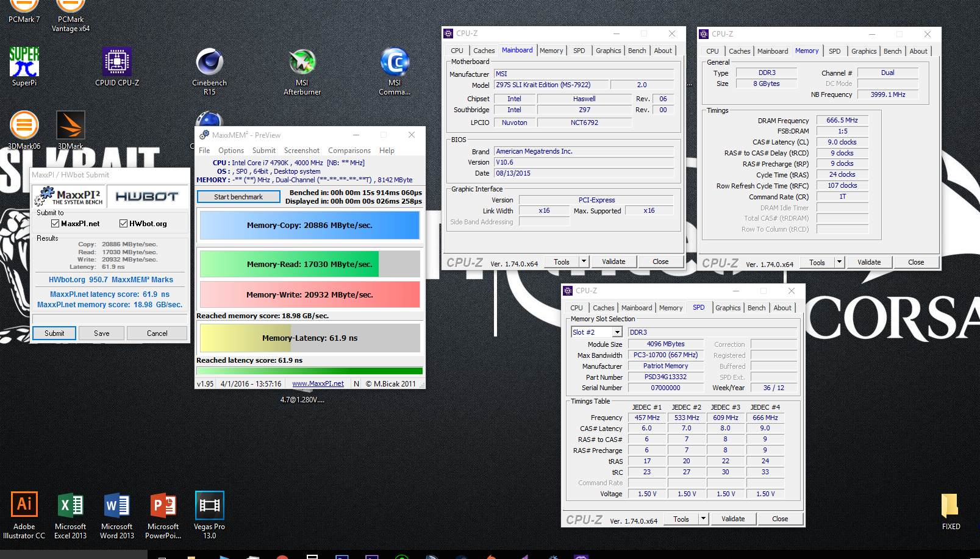Open the File menu in MaxxMEM²

(204, 151)
